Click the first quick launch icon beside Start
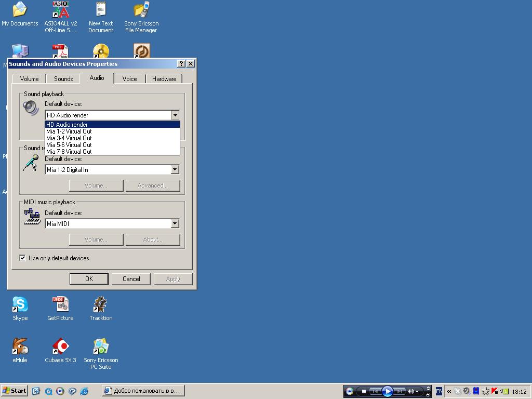Image resolution: width=532 pixels, height=399 pixels. tap(36, 391)
